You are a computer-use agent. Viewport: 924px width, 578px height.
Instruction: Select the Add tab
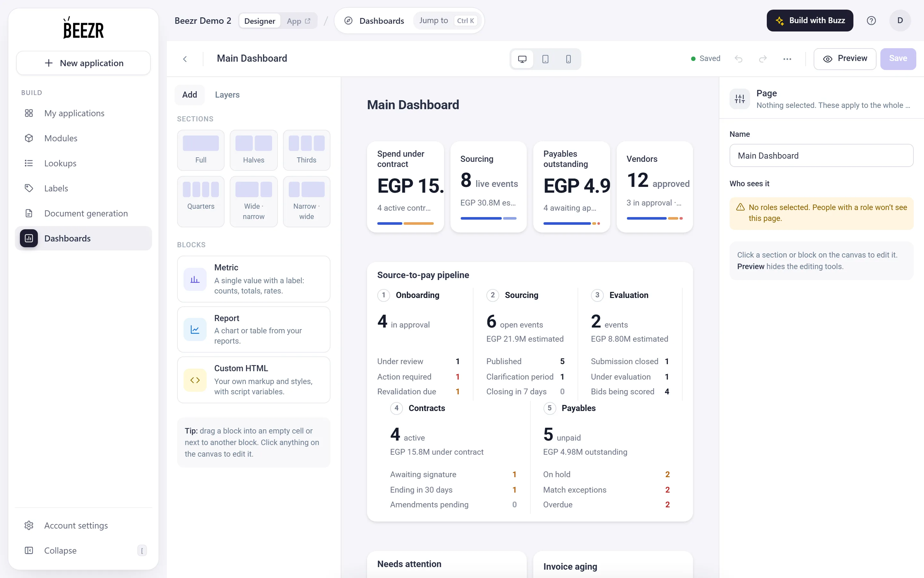click(189, 95)
